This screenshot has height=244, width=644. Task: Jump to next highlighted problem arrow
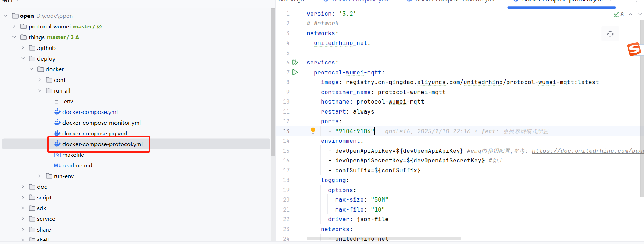[x=639, y=15]
